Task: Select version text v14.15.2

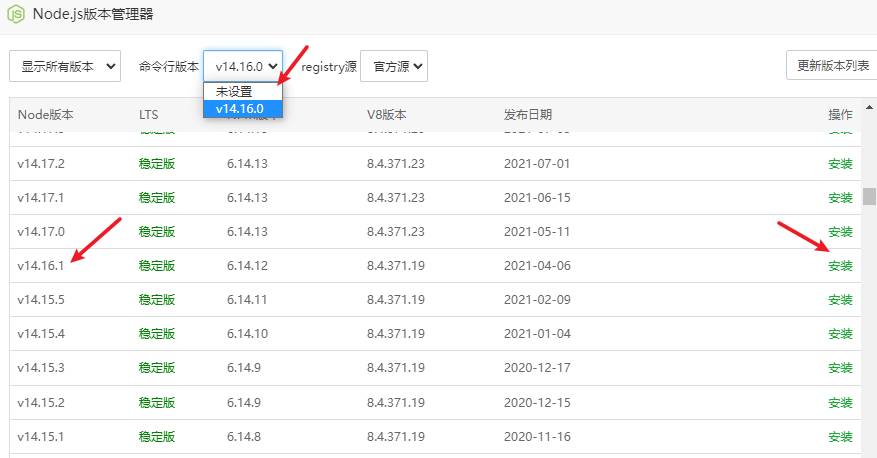Action: click(x=41, y=403)
